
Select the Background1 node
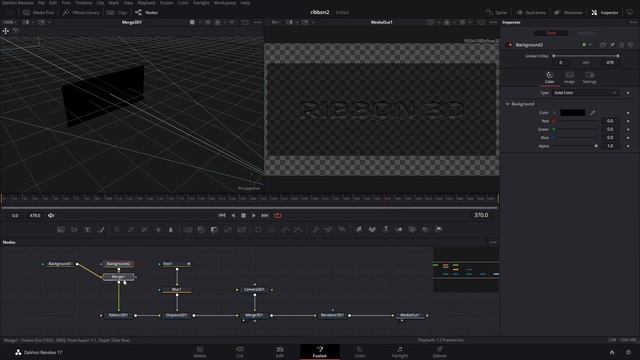pyautogui.click(x=60, y=264)
